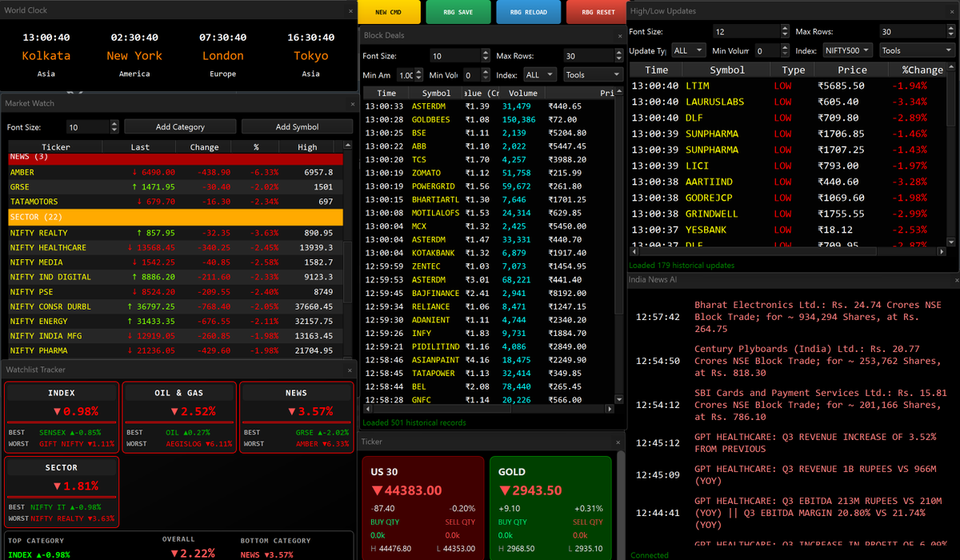Click Add Category in Market Watch

coord(180,126)
